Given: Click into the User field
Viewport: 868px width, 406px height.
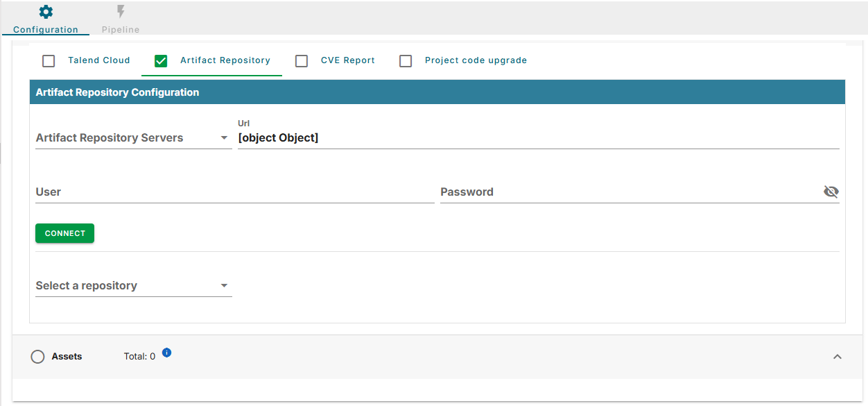Looking at the screenshot, I should 235,192.
